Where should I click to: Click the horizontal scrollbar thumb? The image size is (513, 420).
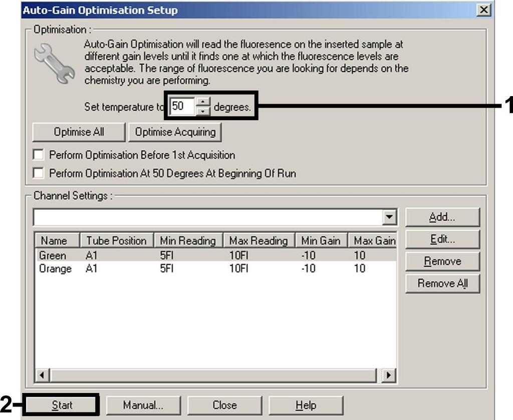pos(213,375)
